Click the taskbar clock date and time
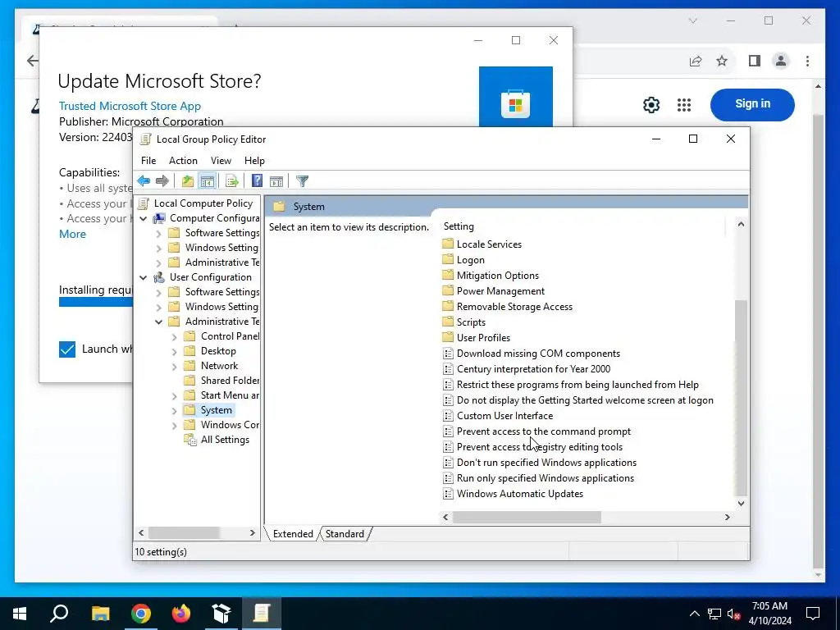This screenshot has width=840, height=630. point(769,614)
